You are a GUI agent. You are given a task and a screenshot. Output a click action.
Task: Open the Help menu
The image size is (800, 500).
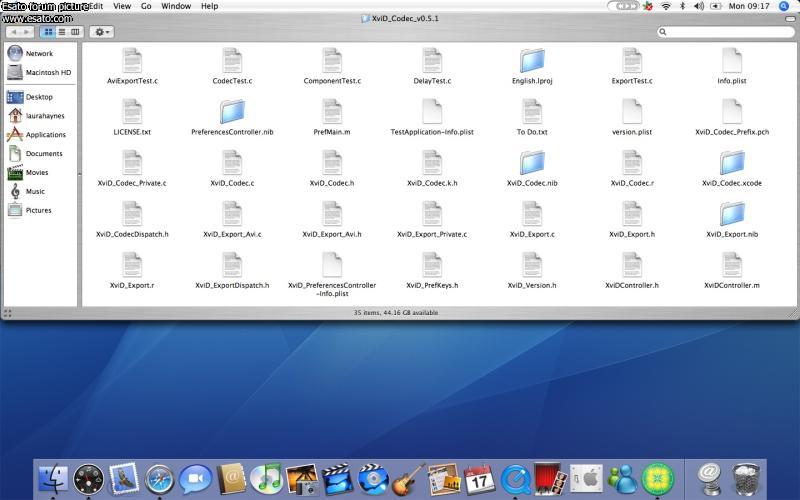pos(209,6)
